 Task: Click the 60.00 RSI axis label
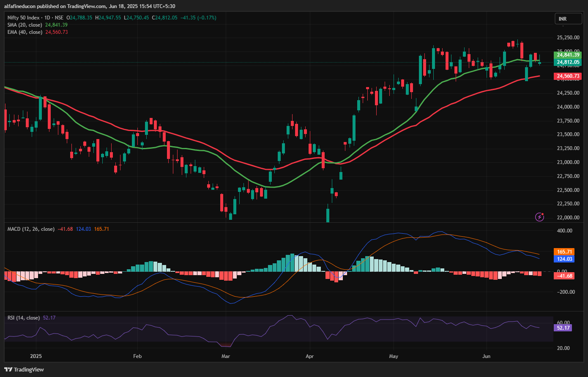coord(563,322)
